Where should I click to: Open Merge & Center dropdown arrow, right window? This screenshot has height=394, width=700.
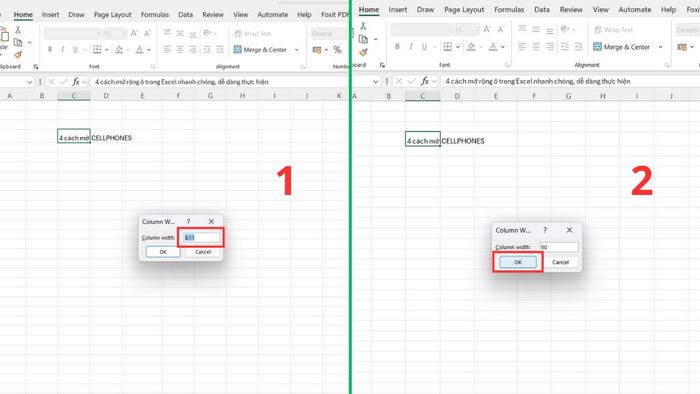660,46
